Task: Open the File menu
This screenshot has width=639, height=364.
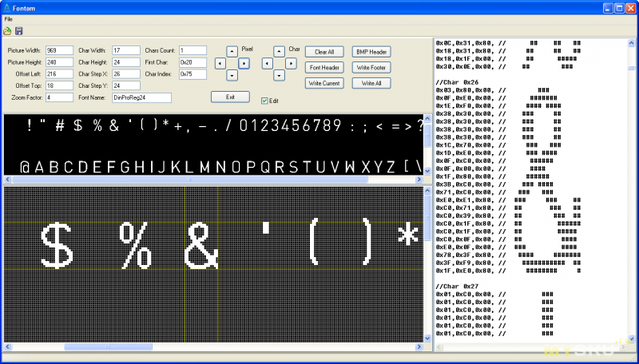Action: (x=8, y=18)
